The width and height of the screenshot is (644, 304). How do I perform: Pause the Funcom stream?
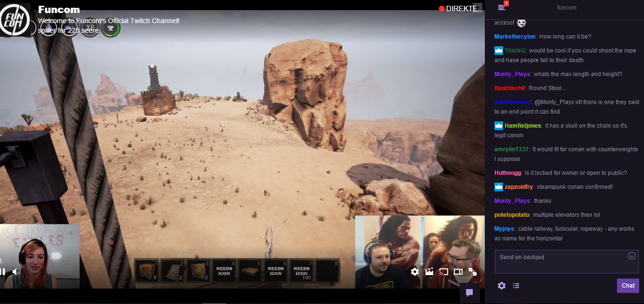coord(2,272)
